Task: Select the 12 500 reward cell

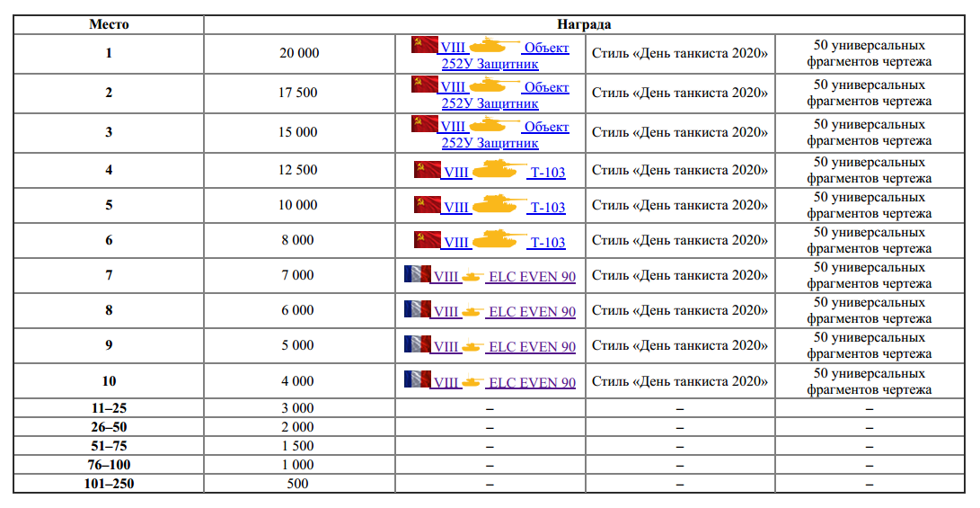Action: point(299,170)
